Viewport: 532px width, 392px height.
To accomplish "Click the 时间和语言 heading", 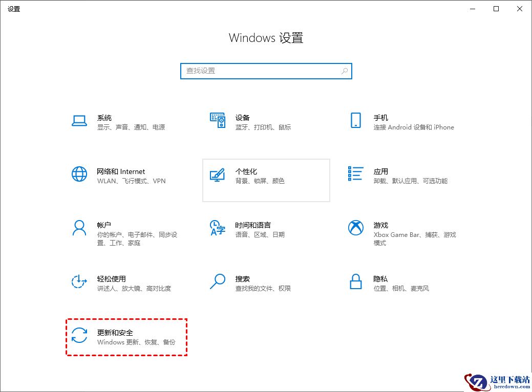I will tap(253, 225).
